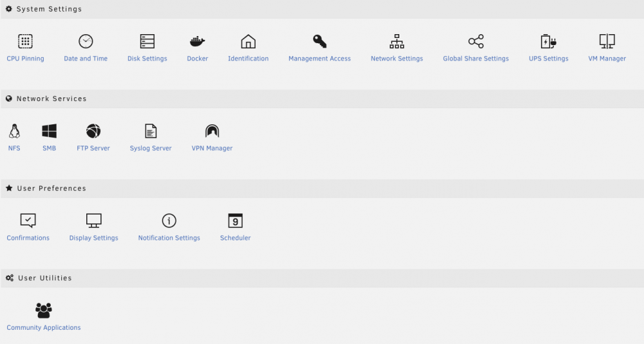Click the Global Share Settings share icon

[476, 41]
